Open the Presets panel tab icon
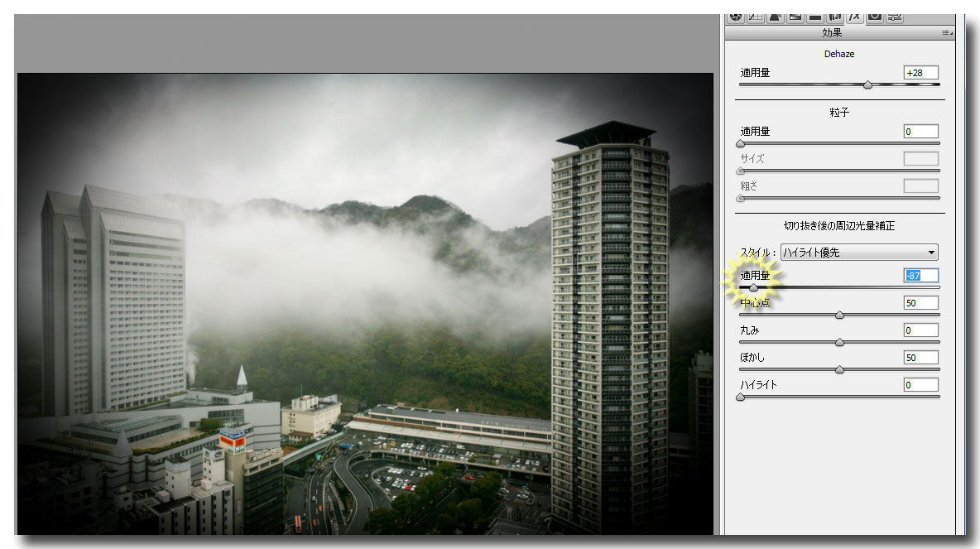Viewport: 980px width, 549px height. click(x=895, y=16)
